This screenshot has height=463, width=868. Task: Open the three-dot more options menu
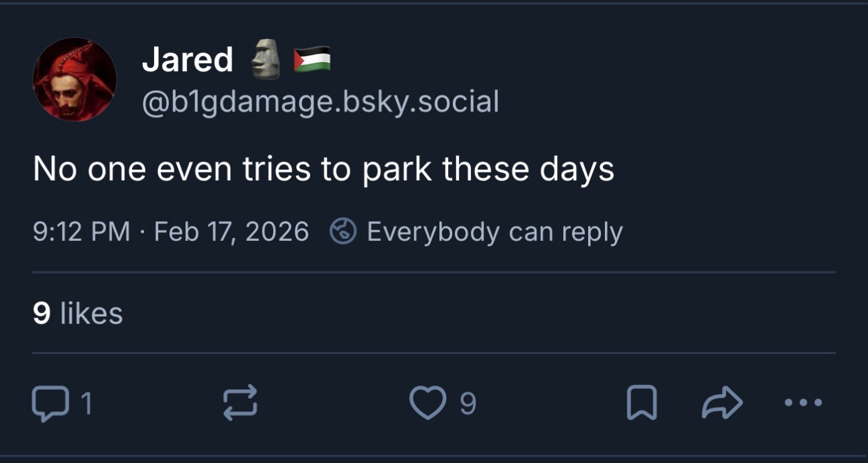803,404
